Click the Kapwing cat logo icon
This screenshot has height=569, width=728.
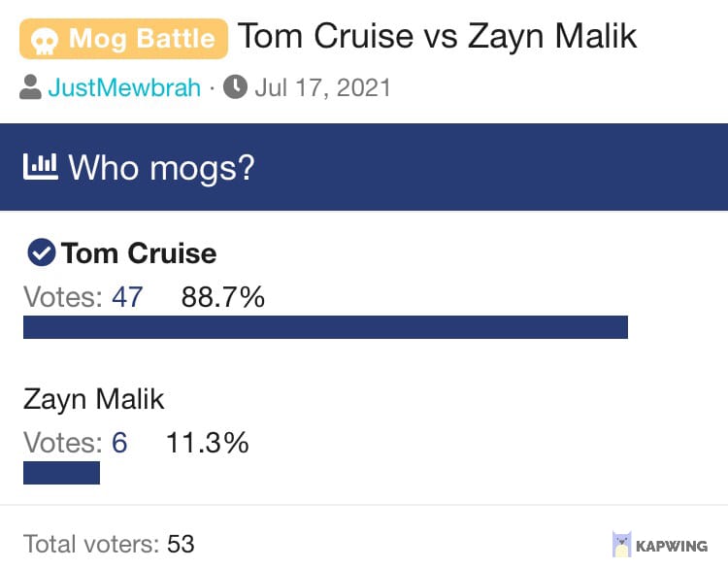(621, 544)
